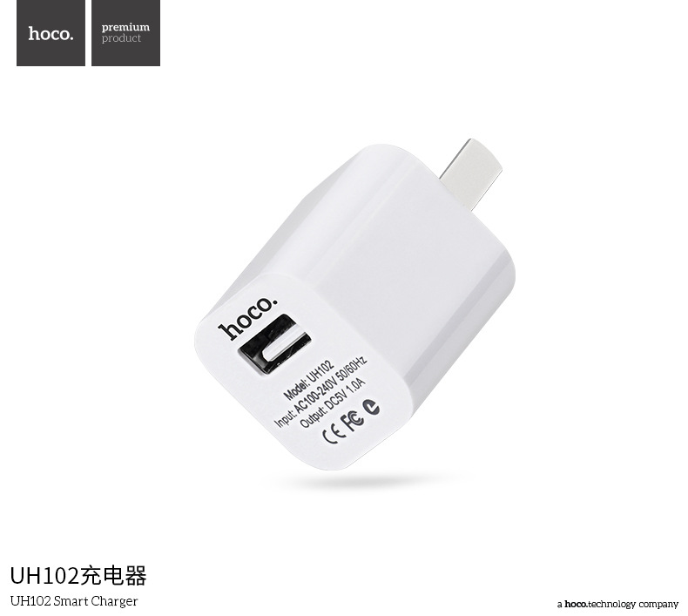Viewport: 688px width, 616px height.
Task: Click the bold 'hoco.' in the footer
Action: (x=577, y=604)
